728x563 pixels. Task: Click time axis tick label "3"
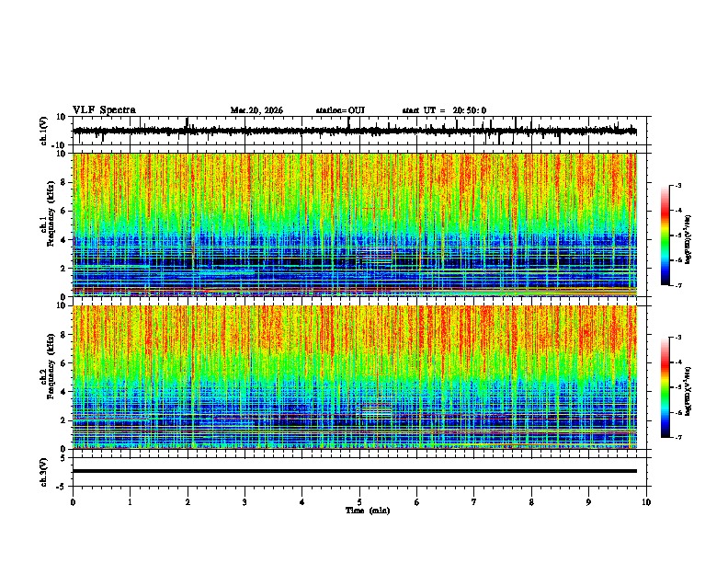[245, 502]
